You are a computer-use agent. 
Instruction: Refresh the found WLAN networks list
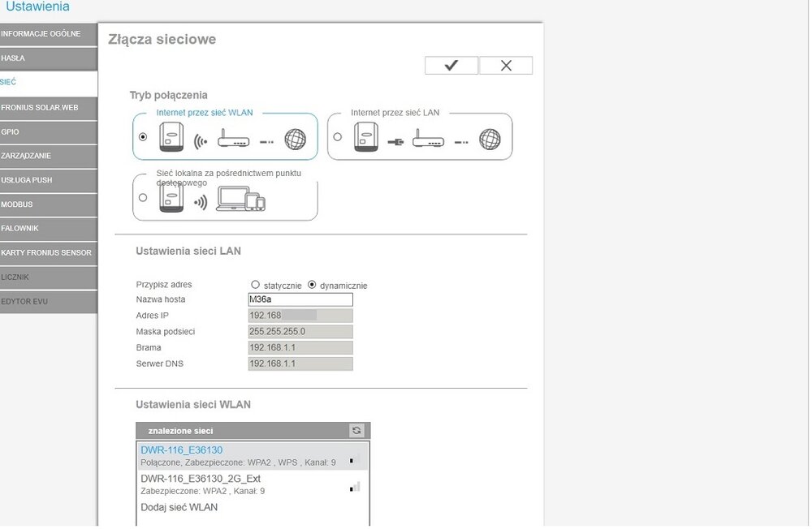356,431
